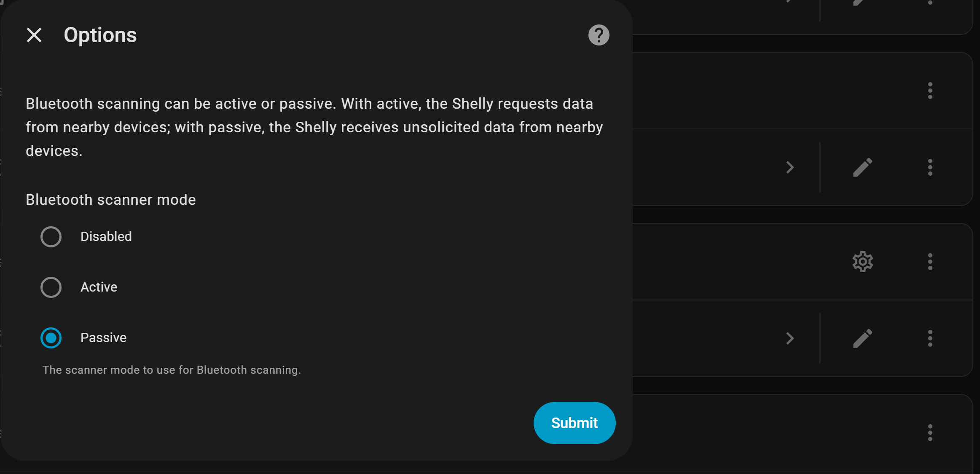Screen dimensions: 980x474
Task: Select the Disabled scanner mode
Action: click(x=51, y=237)
